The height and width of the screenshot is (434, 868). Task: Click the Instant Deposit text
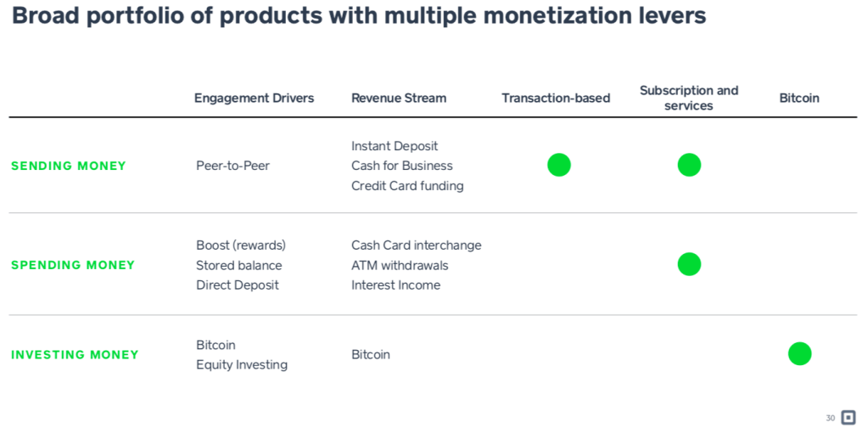pos(395,146)
